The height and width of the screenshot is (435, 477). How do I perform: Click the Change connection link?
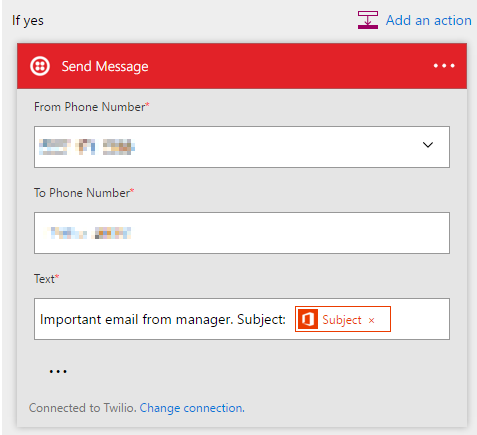coord(192,408)
